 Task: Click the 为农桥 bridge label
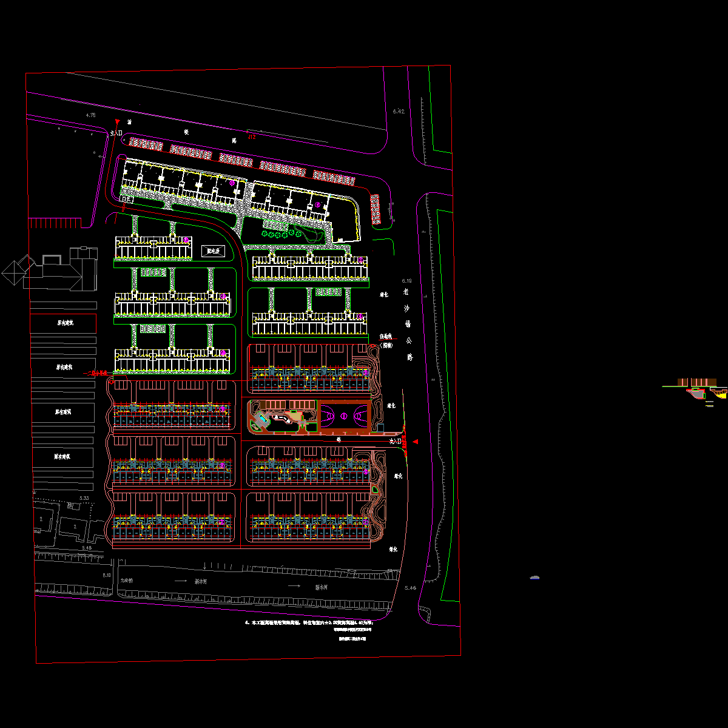tap(126, 581)
